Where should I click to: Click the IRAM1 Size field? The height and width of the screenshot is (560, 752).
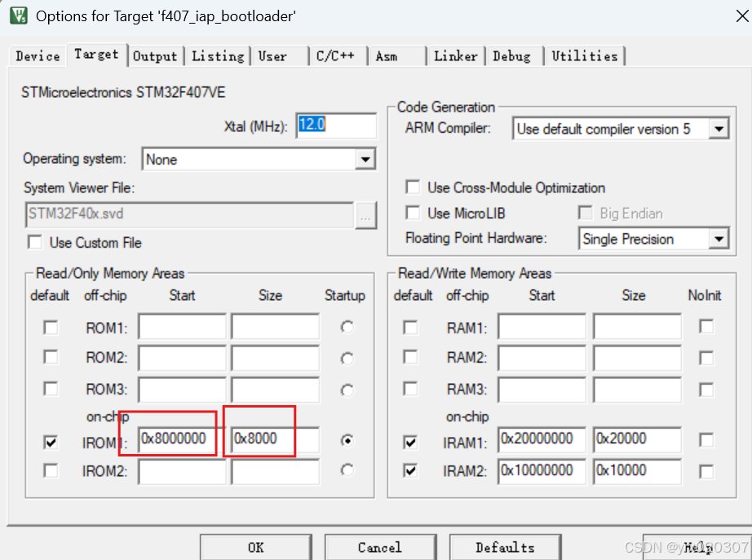point(637,439)
